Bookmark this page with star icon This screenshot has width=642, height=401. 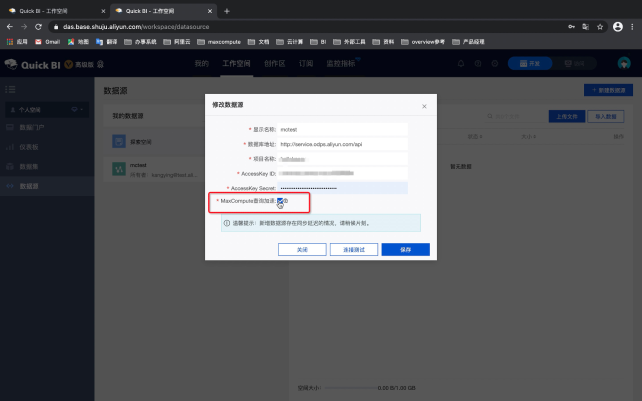[x=600, y=27]
